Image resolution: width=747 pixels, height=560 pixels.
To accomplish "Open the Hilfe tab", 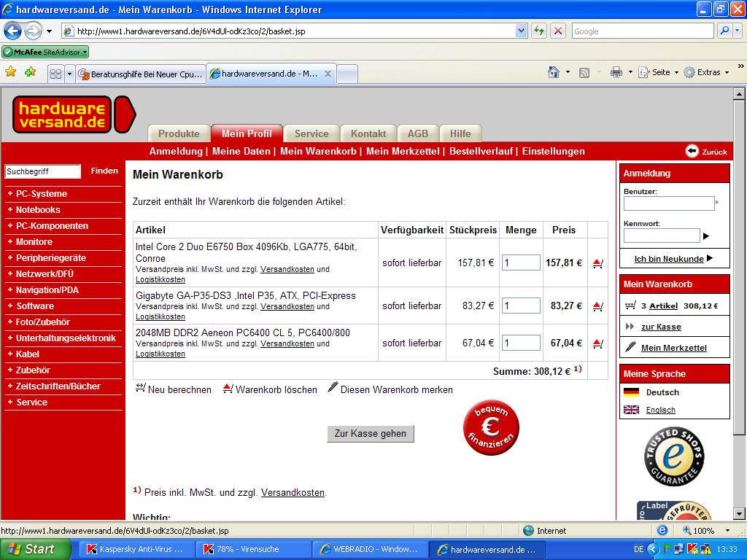I will tap(460, 134).
